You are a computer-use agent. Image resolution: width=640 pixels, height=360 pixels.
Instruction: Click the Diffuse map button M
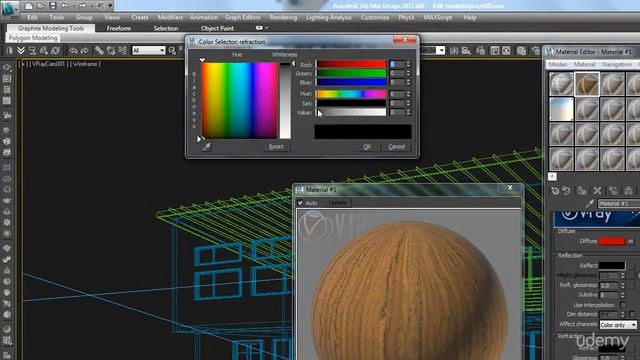coord(631,241)
